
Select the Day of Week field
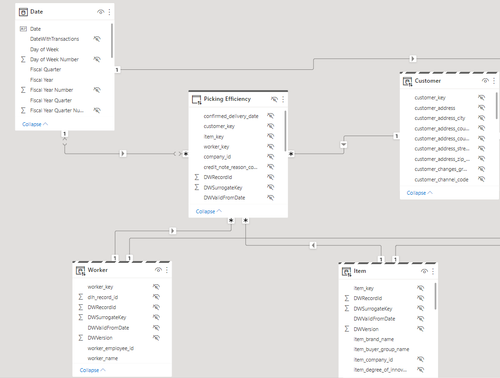44,49
